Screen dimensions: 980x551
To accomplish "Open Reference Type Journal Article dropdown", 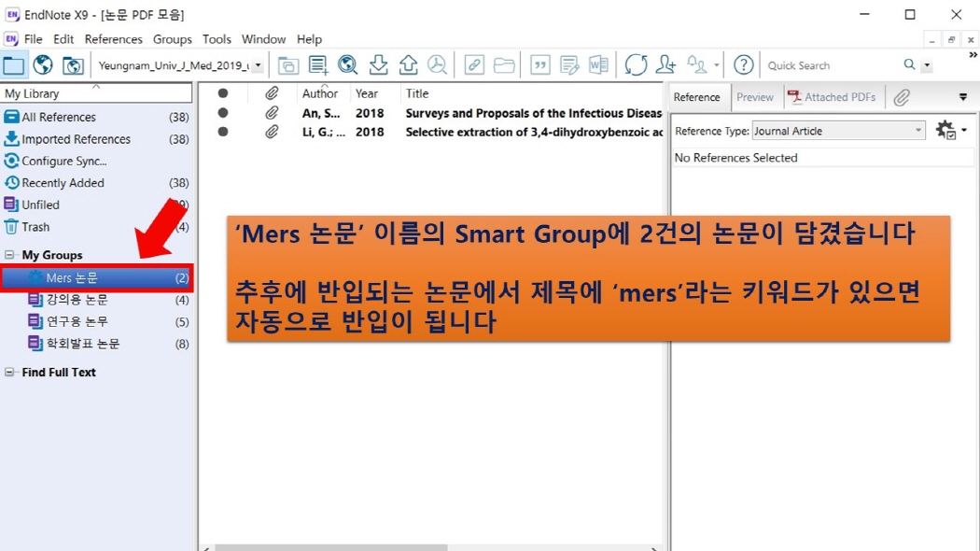I will click(839, 131).
